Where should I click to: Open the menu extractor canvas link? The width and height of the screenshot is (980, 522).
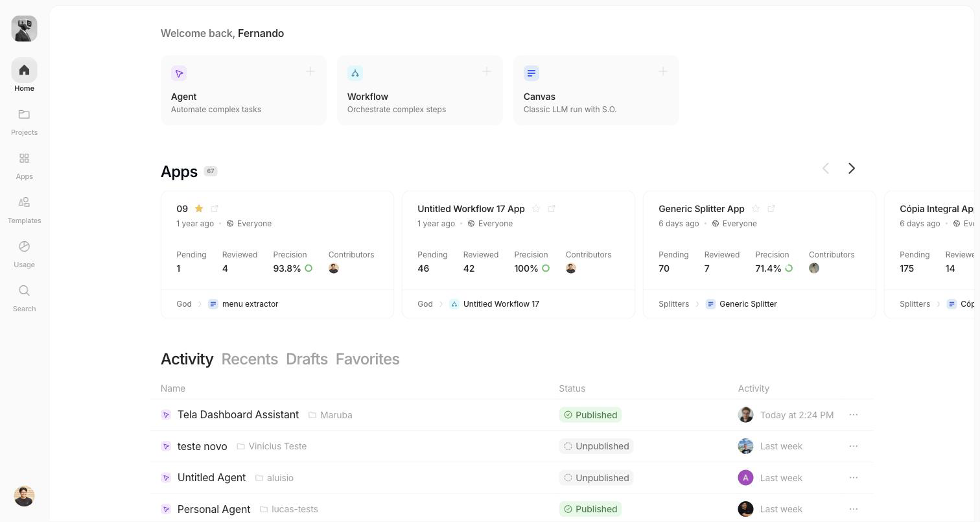click(x=243, y=304)
